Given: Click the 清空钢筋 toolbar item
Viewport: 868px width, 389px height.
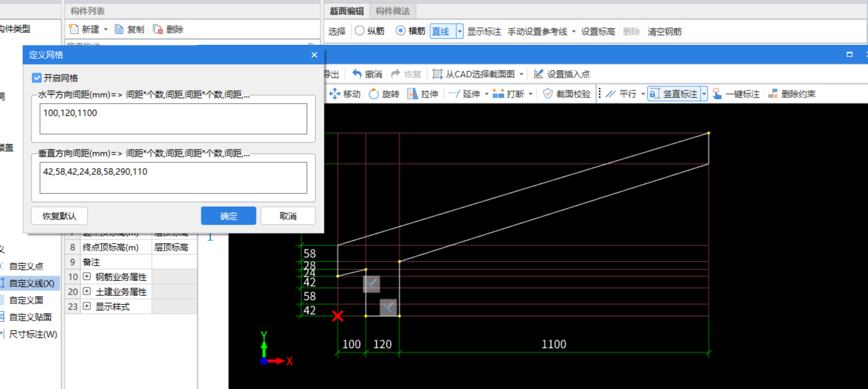Looking at the screenshot, I should click(x=665, y=32).
